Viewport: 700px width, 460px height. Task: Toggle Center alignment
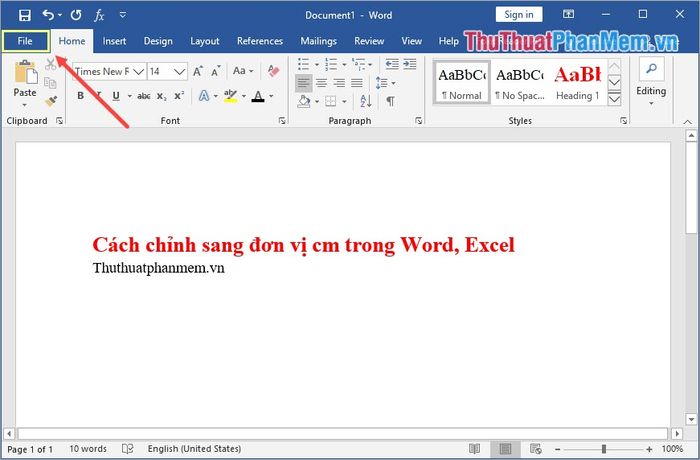(x=321, y=83)
